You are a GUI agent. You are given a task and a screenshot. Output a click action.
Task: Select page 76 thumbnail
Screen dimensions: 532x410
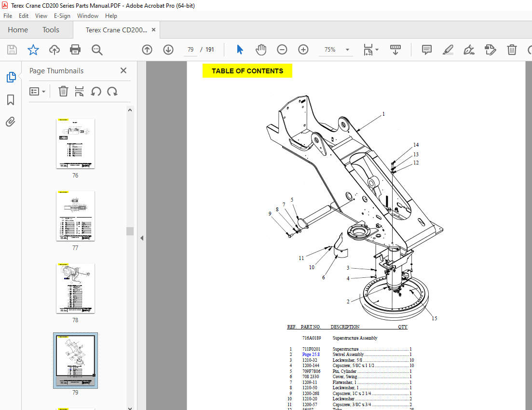click(75, 144)
